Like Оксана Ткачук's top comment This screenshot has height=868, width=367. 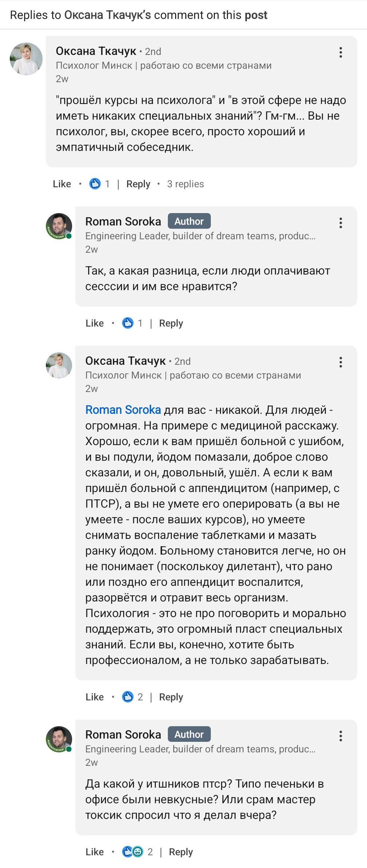pos(62,184)
